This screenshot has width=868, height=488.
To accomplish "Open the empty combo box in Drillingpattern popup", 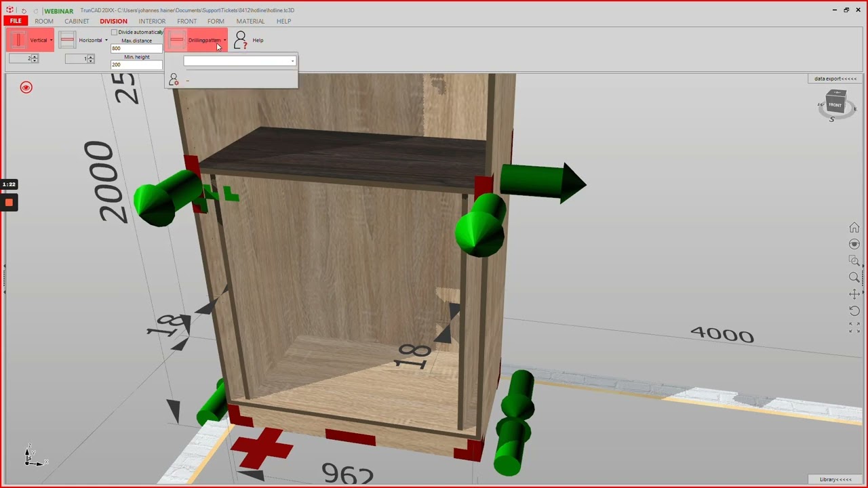I will pyautogui.click(x=239, y=61).
